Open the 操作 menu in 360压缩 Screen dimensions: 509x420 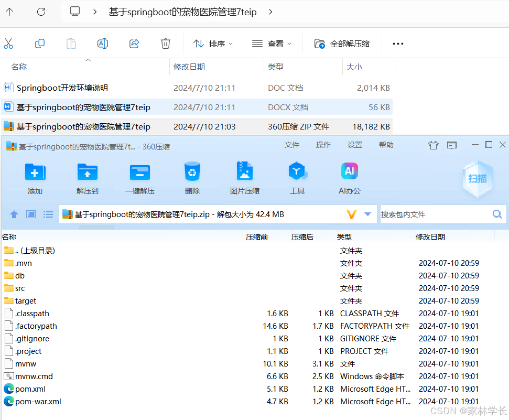pos(323,145)
